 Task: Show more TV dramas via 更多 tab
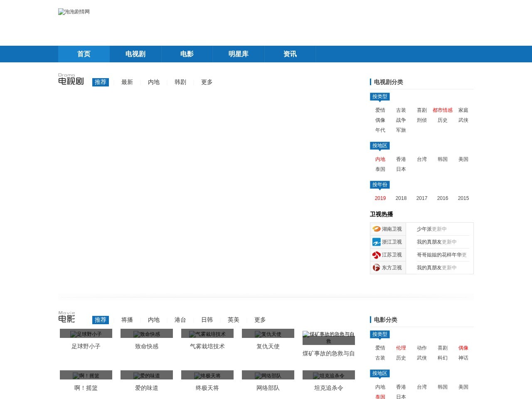207,82
